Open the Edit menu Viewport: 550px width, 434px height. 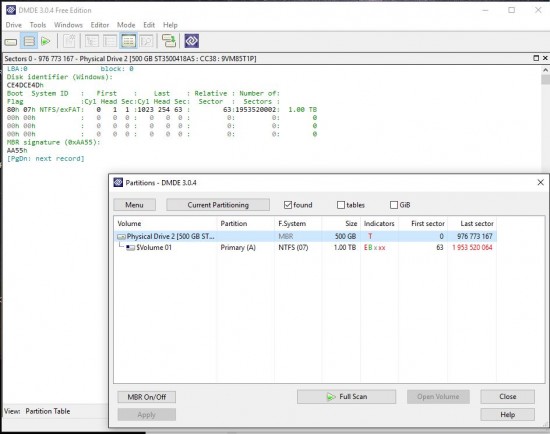149,25
